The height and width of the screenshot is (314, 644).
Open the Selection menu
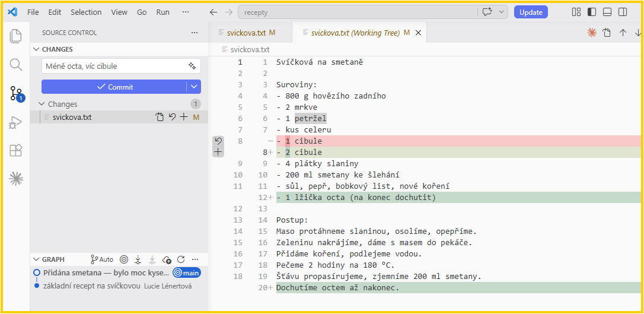point(86,12)
